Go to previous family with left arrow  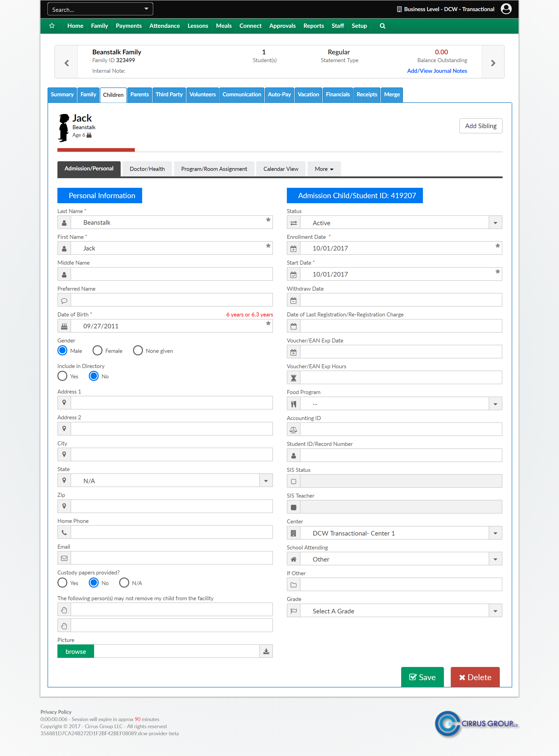click(x=66, y=63)
